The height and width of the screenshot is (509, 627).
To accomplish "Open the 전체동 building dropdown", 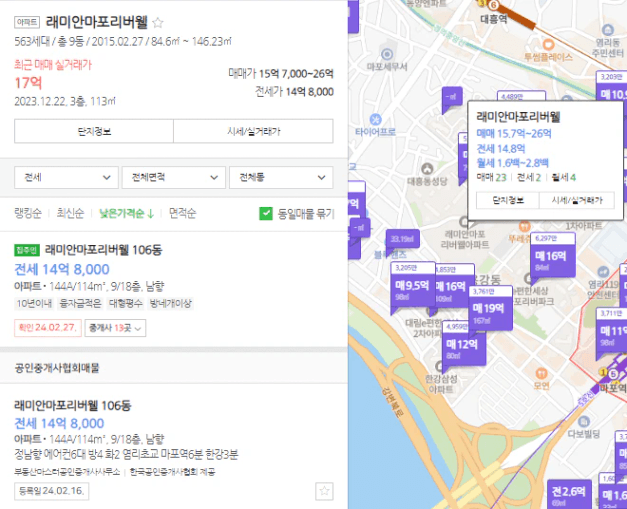I will click(281, 177).
